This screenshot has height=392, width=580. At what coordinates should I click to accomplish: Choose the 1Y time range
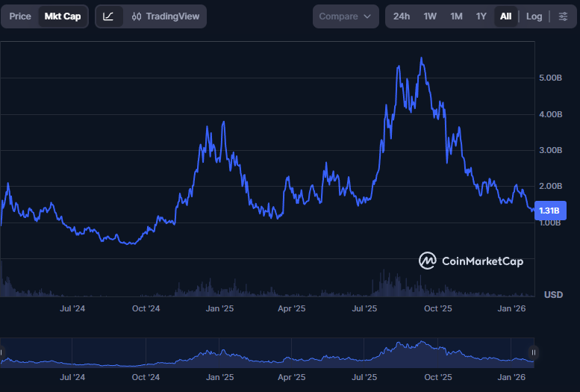pyautogui.click(x=481, y=16)
